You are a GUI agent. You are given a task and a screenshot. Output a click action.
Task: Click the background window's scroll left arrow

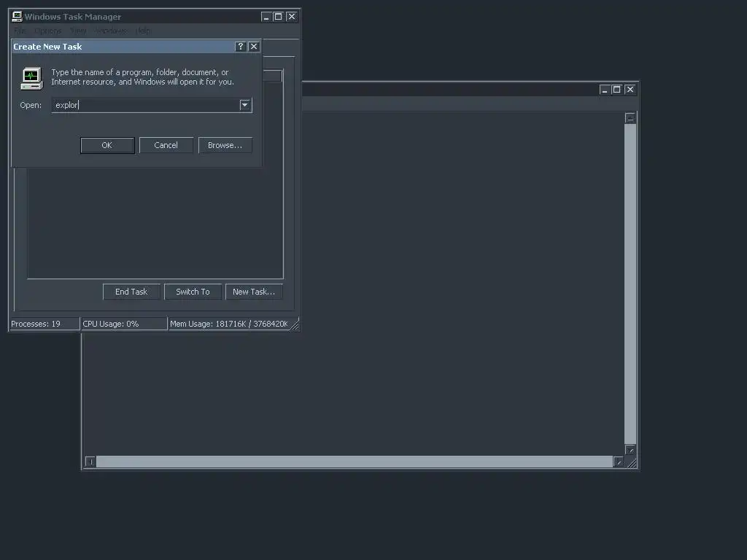coord(90,462)
